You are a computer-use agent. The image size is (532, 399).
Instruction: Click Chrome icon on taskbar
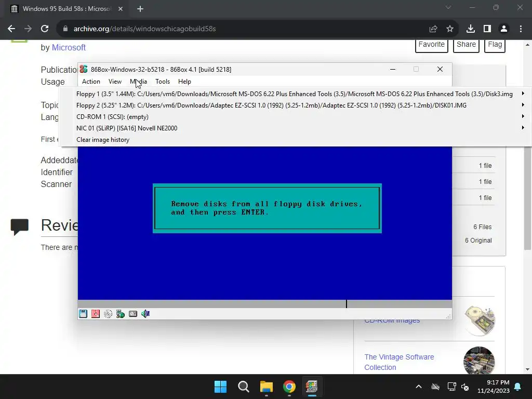coord(289,387)
